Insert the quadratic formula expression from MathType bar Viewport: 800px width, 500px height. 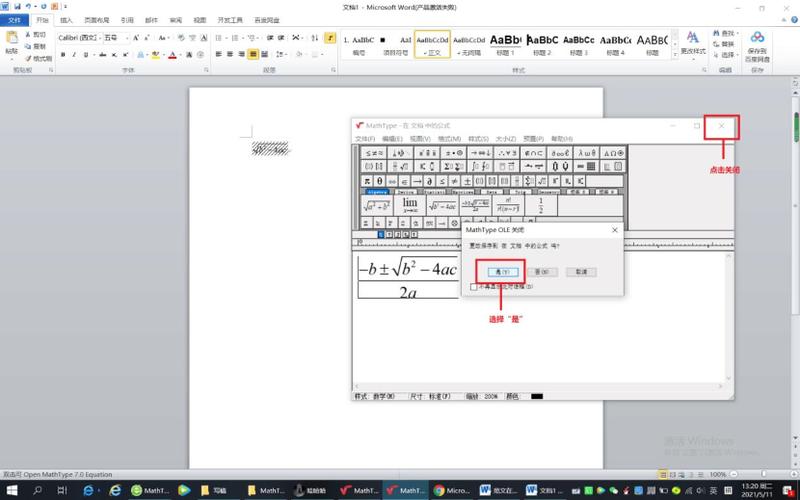click(475, 205)
